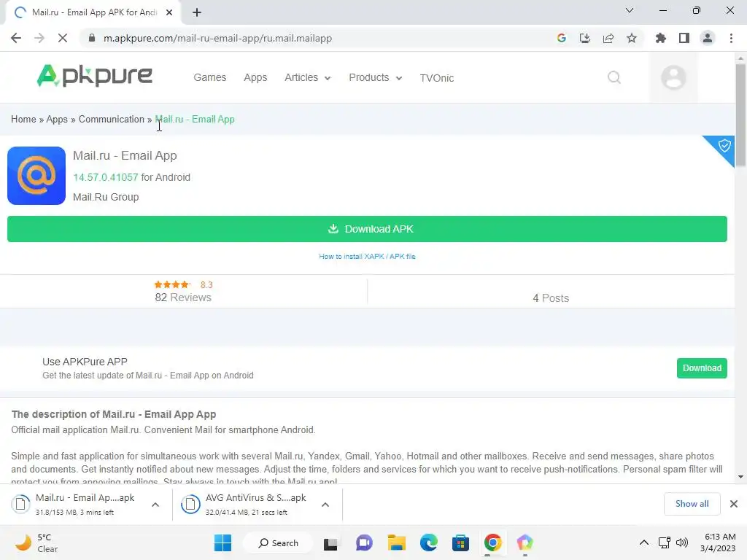Expand the Products dropdown menu

(376, 77)
